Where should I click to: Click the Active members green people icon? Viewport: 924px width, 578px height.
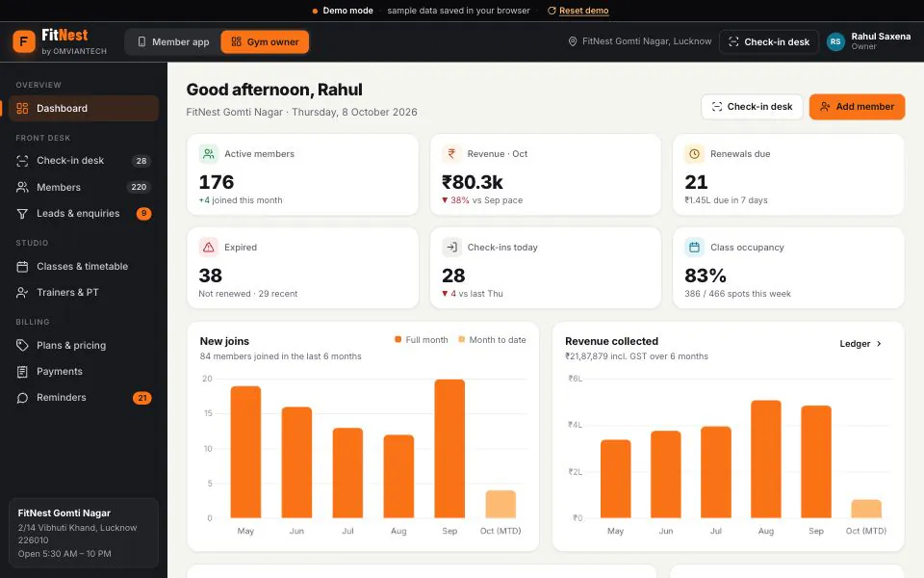pos(209,154)
